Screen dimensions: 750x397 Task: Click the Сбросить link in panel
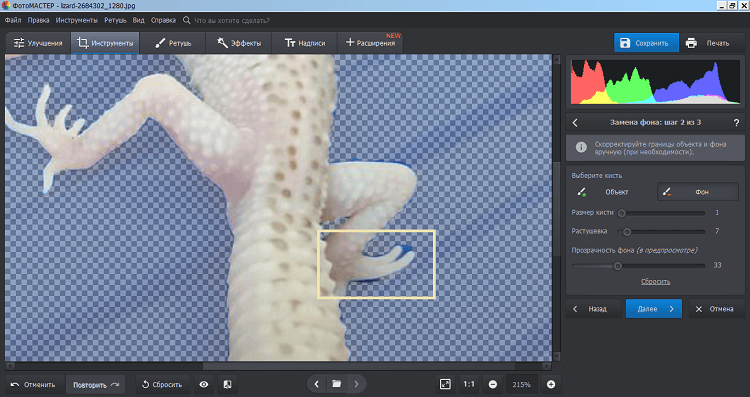(x=655, y=282)
